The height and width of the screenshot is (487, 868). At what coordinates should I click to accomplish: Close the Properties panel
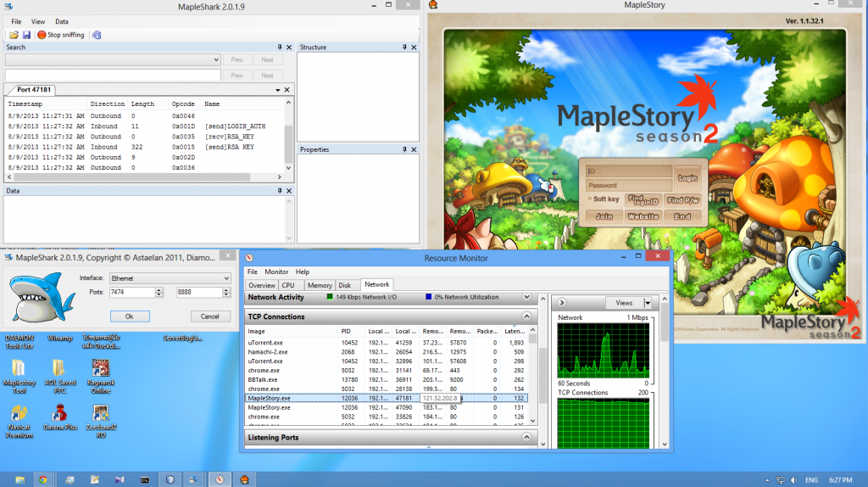click(413, 149)
